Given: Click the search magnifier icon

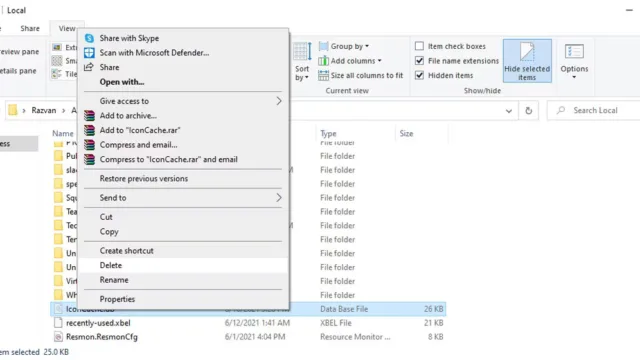Looking at the screenshot, I should pyautogui.click(x=561, y=110).
